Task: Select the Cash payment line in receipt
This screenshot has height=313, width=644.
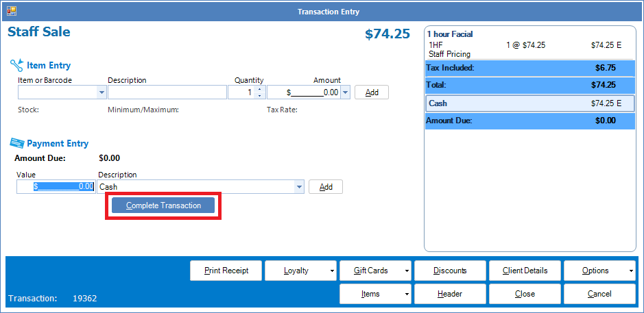Action: pos(529,103)
